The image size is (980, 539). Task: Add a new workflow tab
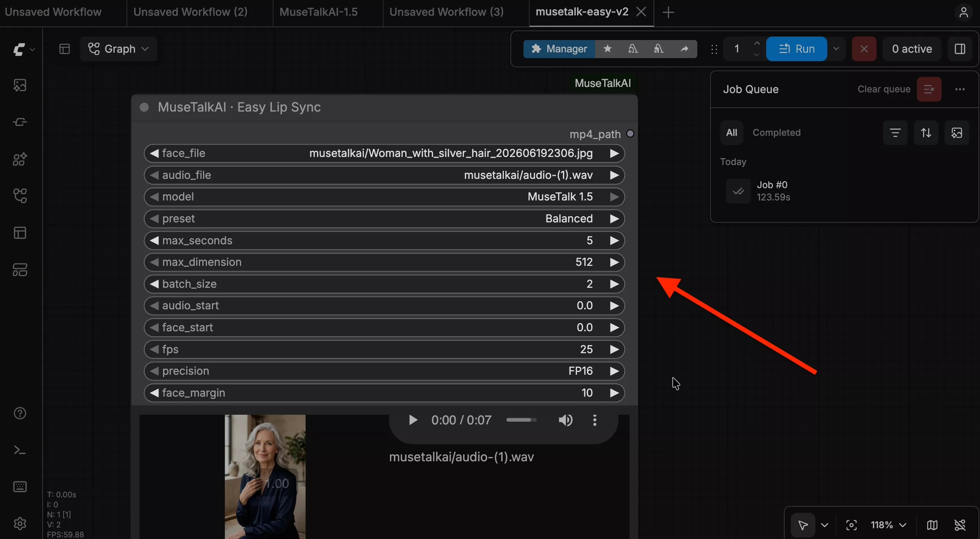(x=668, y=12)
